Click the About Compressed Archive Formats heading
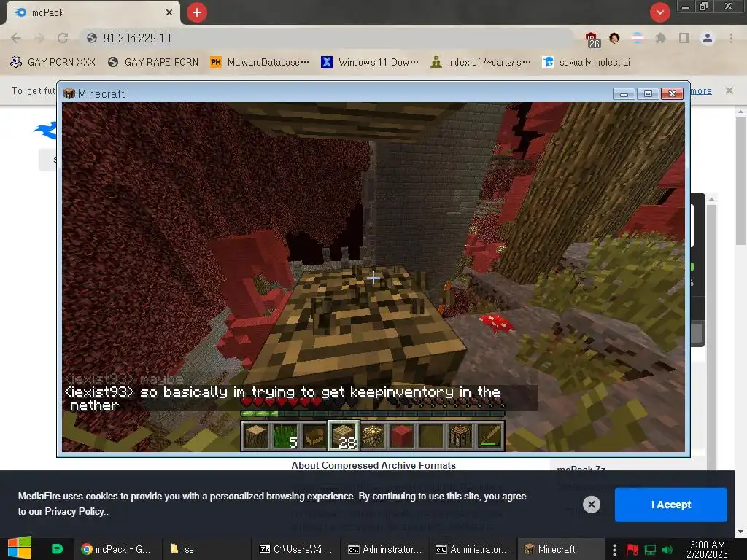The height and width of the screenshot is (560, 747). click(373, 465)
